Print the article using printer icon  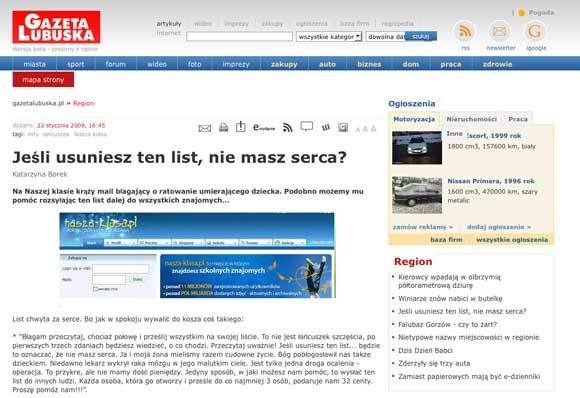[223, 128]
